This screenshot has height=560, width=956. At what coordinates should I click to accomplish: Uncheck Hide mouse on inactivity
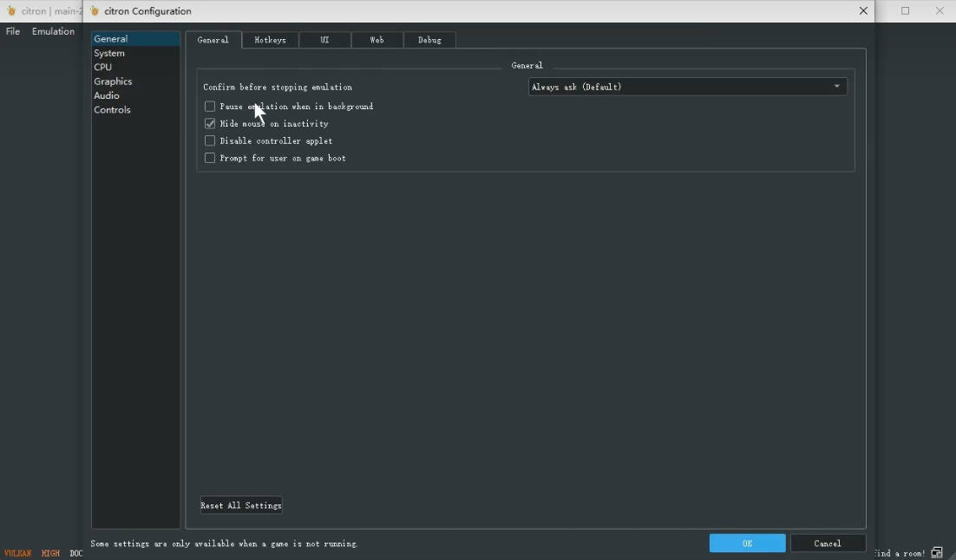click(210, 124)
